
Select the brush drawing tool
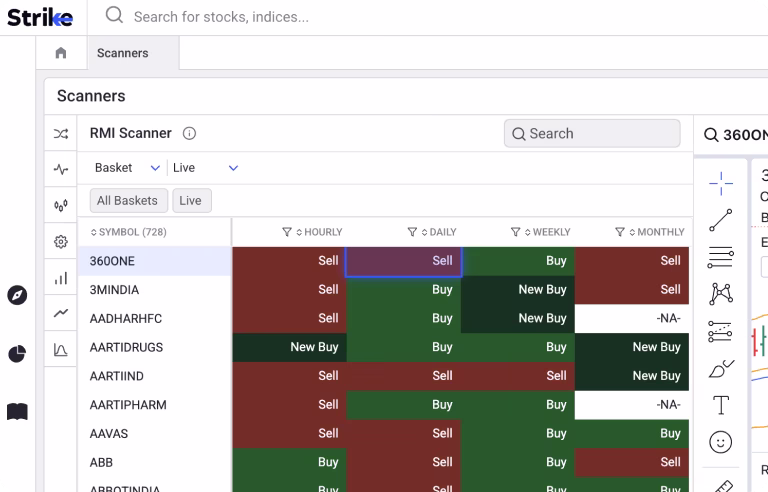[720, 368]
